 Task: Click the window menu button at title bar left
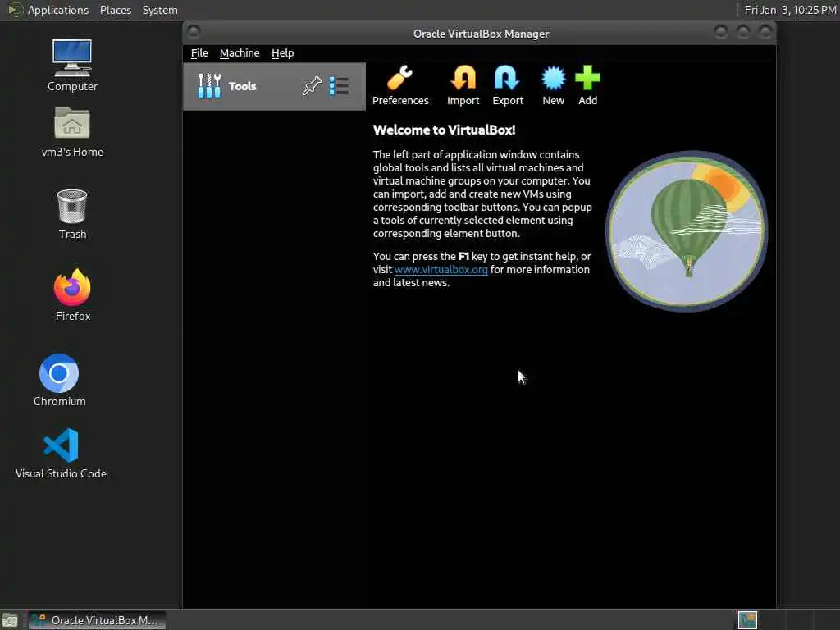pyautogui.click(x=194, y=32)
